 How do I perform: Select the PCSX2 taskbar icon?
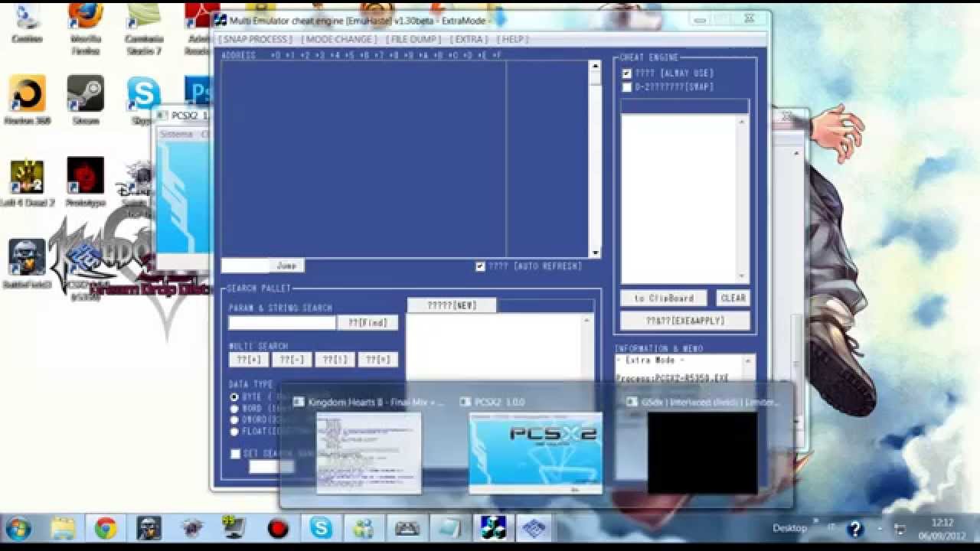(x=535, y=529)
